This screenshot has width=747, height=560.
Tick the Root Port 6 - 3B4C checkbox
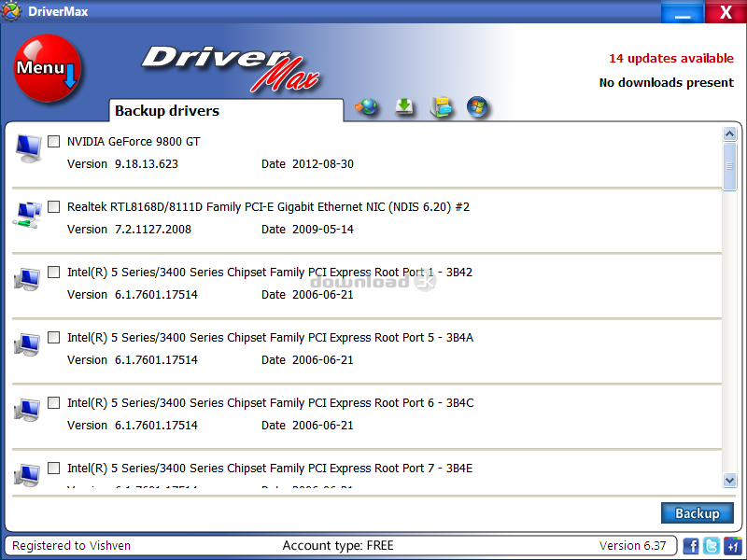pos(54,402)
